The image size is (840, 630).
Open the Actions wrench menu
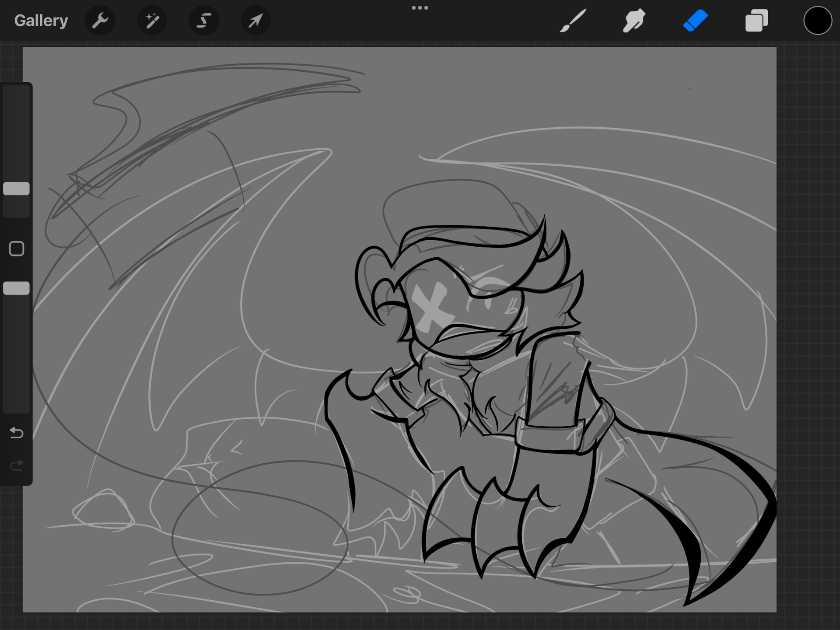[x=100, y=21]
